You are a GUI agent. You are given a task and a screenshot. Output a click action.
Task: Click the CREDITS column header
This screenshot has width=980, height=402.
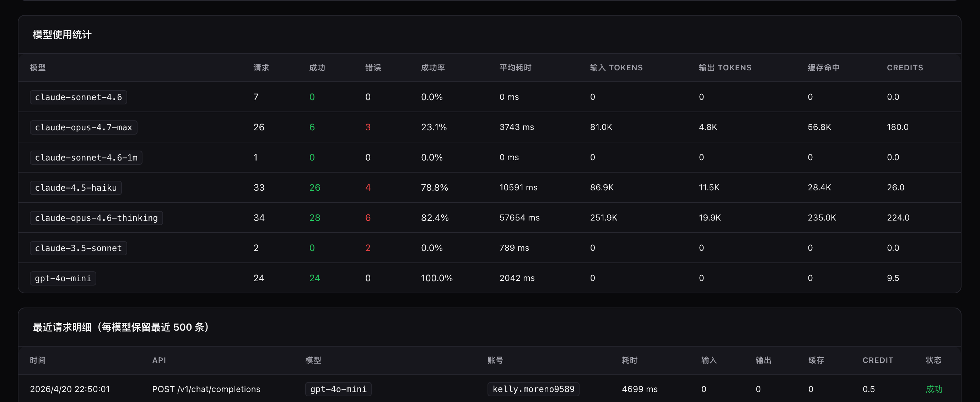pos(905,68)
